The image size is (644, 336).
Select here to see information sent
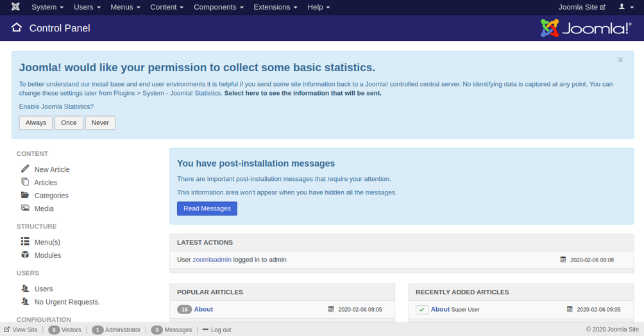tap(303, 93)
